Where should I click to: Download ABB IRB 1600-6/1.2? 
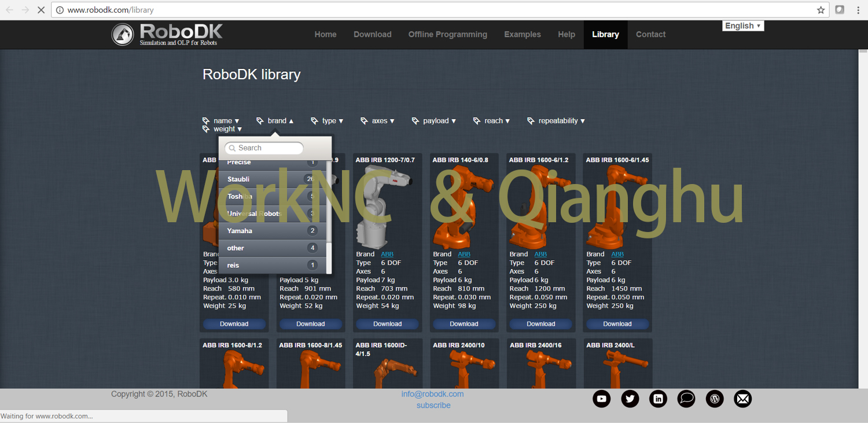click(x=540, y=324)
